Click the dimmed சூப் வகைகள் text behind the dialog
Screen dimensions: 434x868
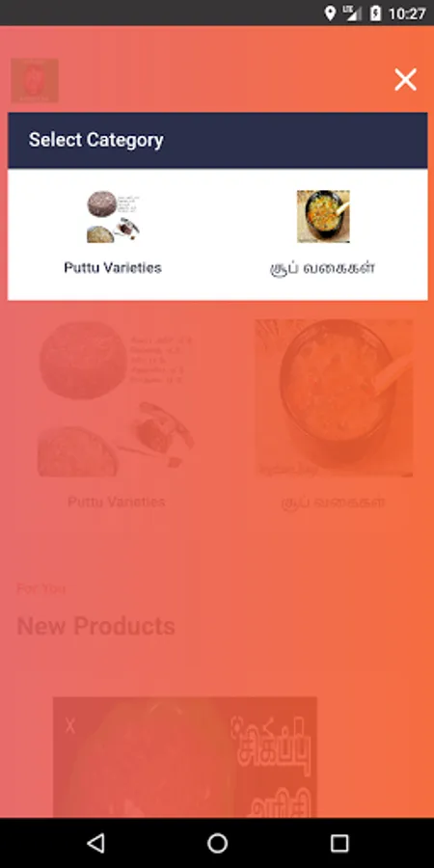pyautogui.click(x=334, y=502)
